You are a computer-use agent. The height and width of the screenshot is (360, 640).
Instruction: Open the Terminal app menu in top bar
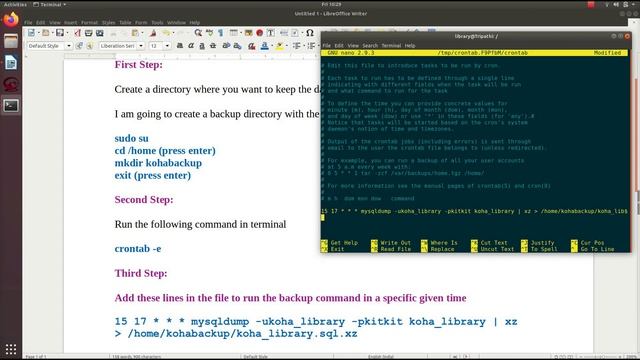[49, 4]
